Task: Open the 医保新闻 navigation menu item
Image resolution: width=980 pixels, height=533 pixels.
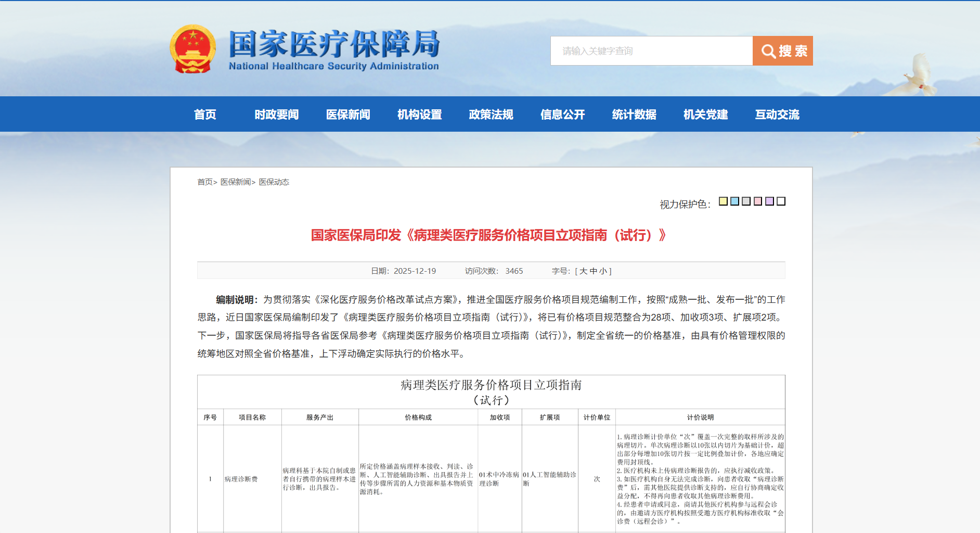Action: click(x=347, y=115)
